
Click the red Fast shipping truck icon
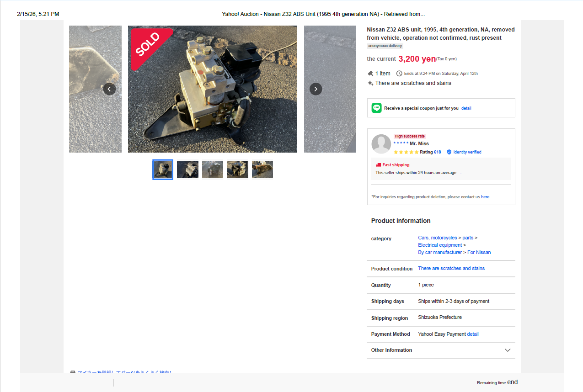(379, 165)
